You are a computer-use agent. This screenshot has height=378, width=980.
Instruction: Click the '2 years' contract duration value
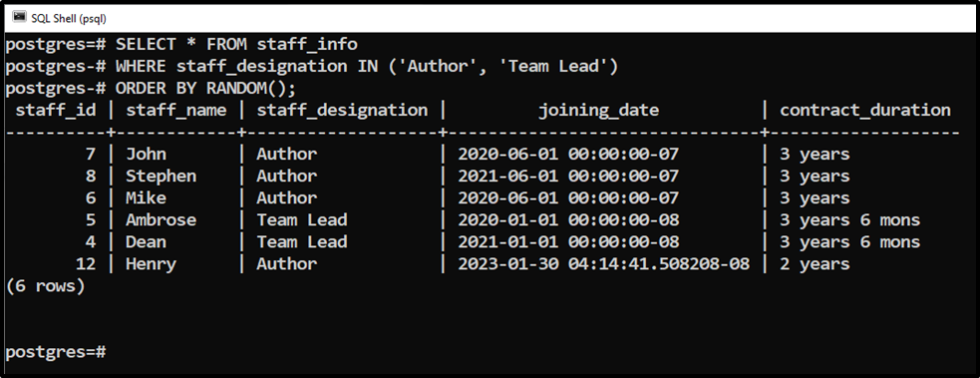click(815, 264)
